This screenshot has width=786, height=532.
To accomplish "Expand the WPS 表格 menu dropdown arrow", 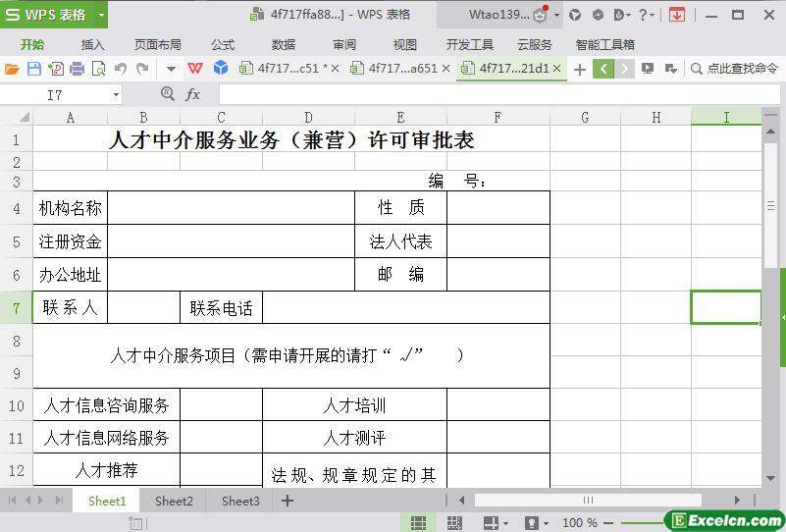I will (x=101, y=15).
